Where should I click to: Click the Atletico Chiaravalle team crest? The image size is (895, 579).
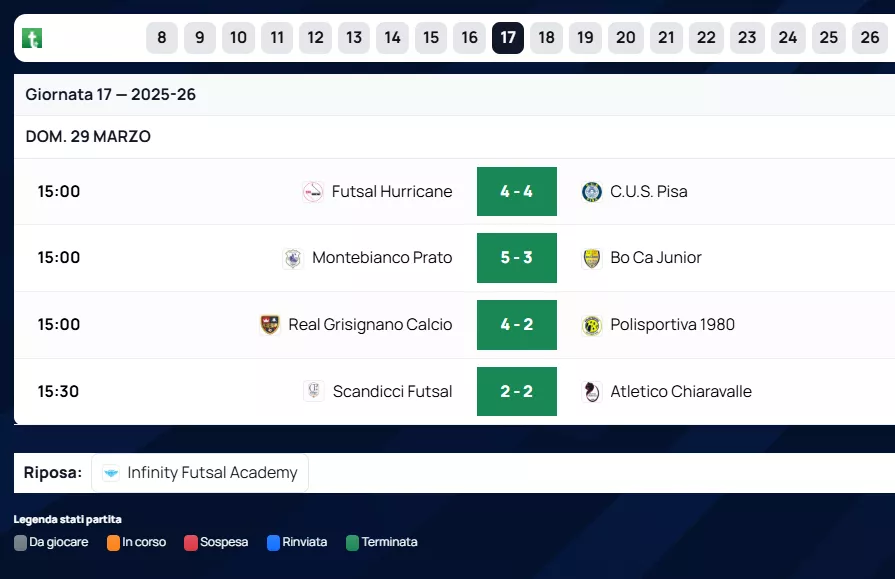coord(592,391)
